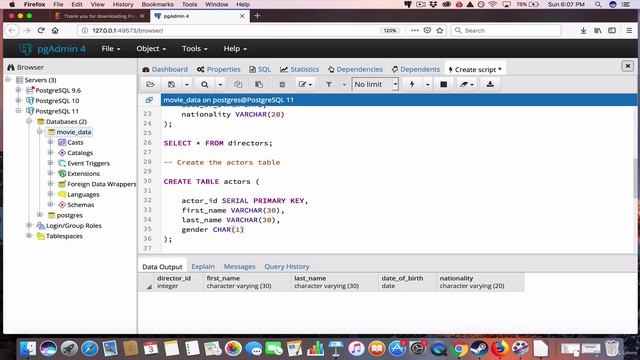Open the Query History tab

(x=287, y=266)
